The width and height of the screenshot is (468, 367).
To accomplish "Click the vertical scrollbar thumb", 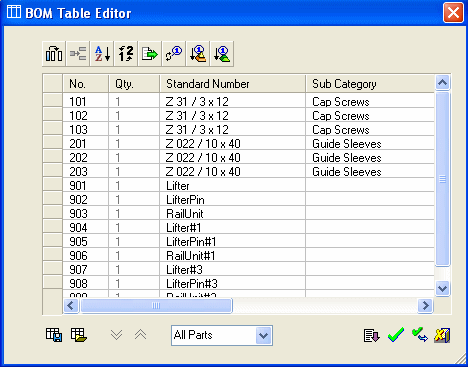I will [x=442, y=179].
